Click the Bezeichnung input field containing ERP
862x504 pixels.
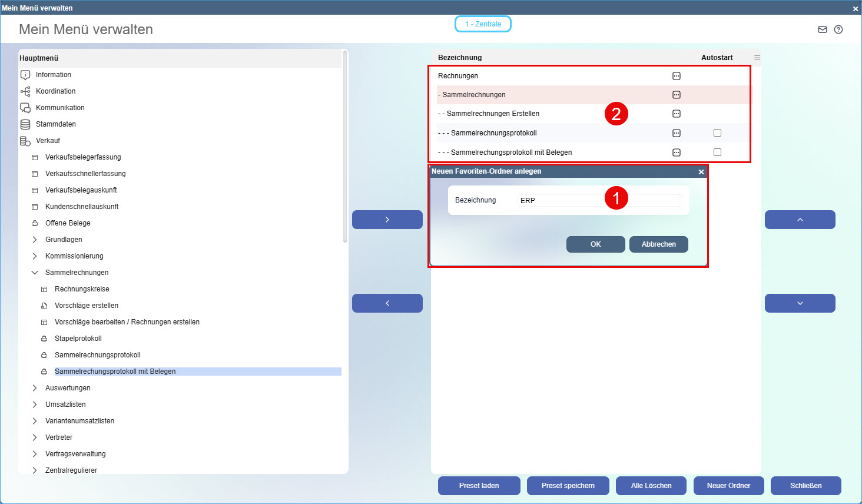pos(599,201)
